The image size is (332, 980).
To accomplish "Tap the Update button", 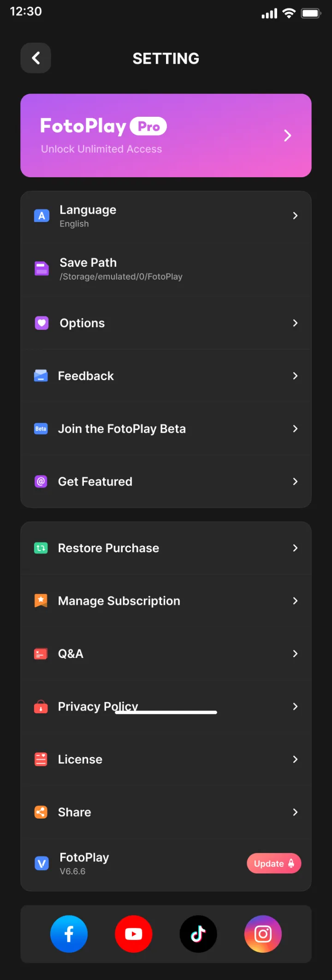I will 274,863.
